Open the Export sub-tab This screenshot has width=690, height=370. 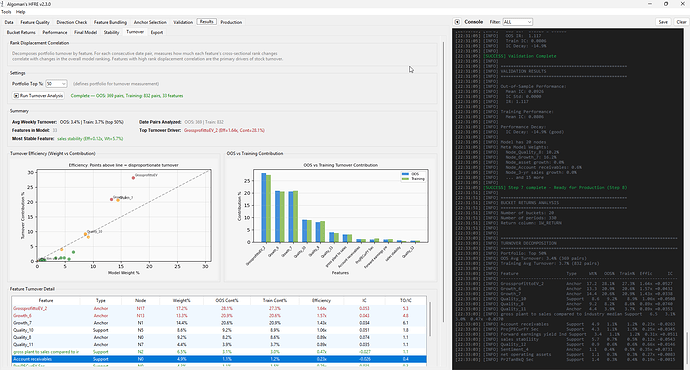click(x=157, y=32)
